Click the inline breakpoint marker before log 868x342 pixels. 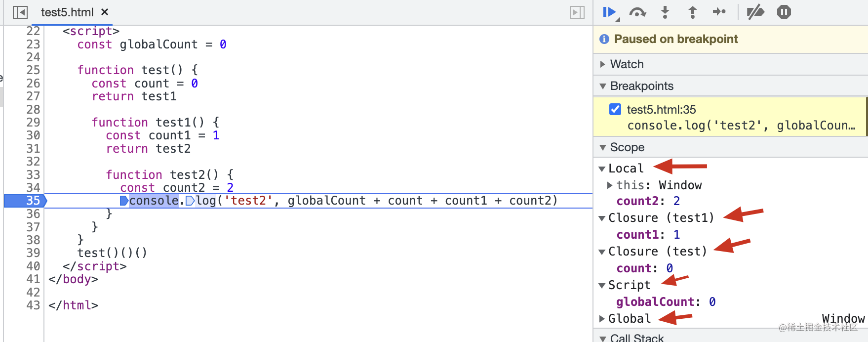point(190,201)
